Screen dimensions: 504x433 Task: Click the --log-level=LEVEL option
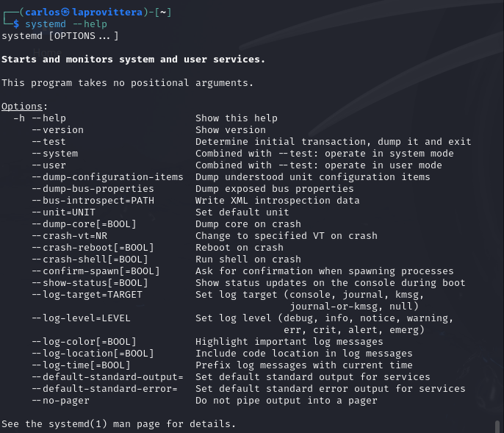click(82, 318)
